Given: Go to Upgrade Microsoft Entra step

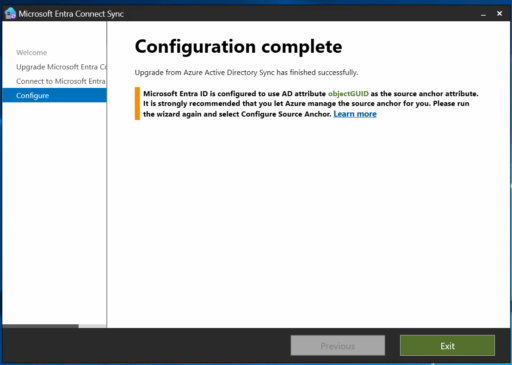Looking at the screenshot, I should click(61, 67).
